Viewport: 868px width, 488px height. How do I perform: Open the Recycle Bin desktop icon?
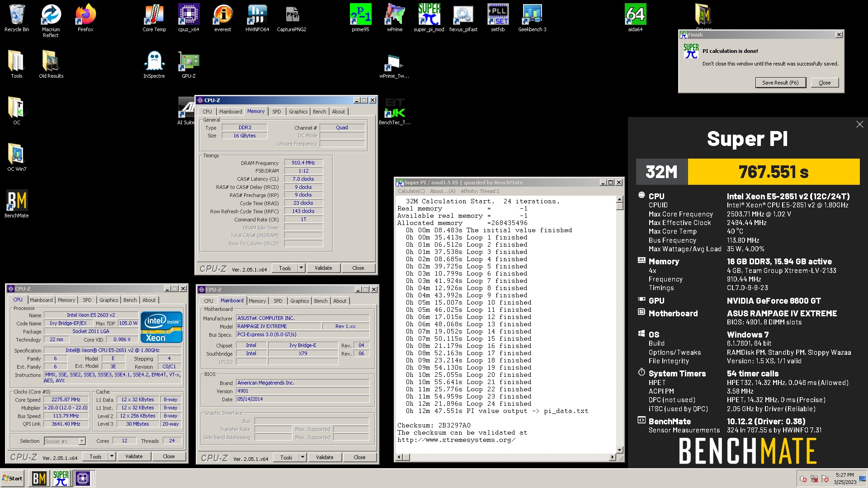coord(17,18)
